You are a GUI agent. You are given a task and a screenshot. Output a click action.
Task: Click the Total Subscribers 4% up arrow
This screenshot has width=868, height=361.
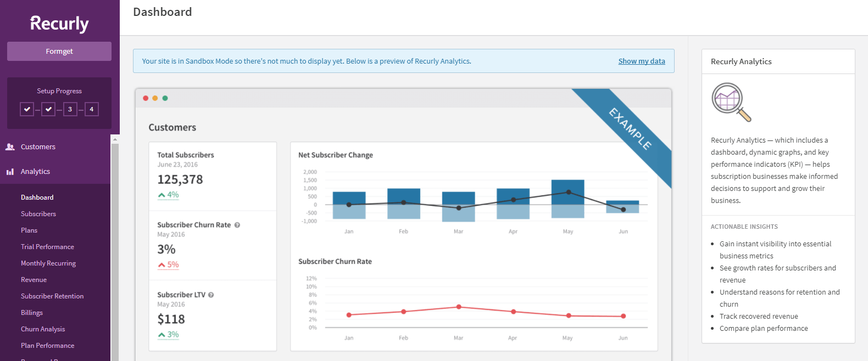point(162,195)
